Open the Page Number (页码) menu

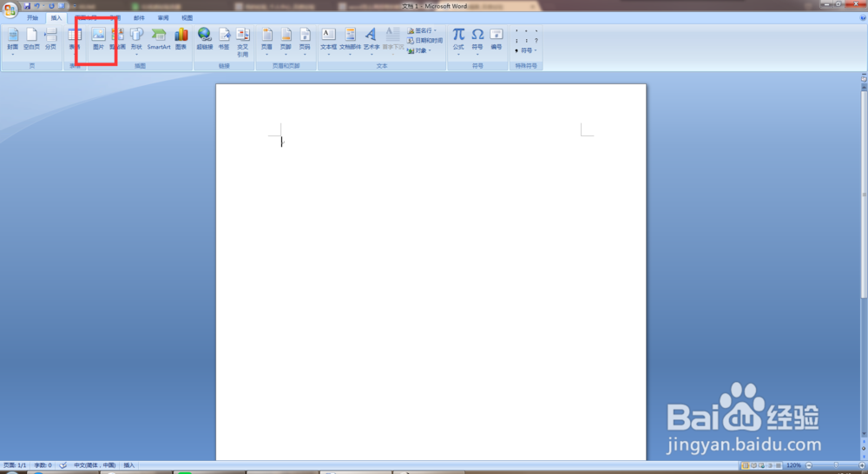305,41
